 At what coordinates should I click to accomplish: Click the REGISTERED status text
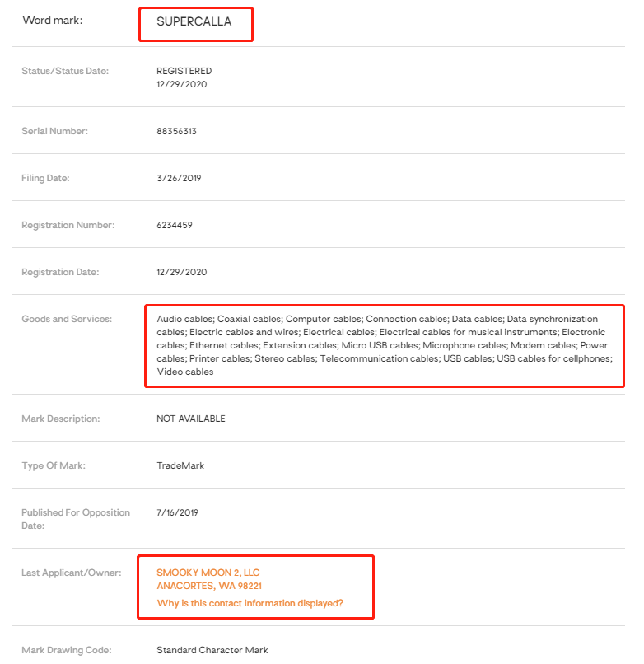coord(184,71)
